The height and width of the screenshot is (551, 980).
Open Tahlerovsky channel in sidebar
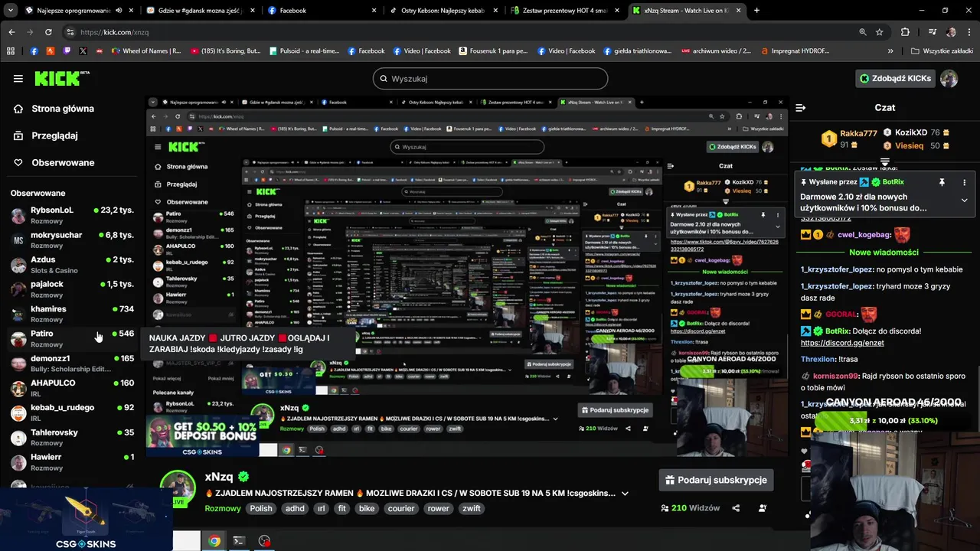(73, 437)
